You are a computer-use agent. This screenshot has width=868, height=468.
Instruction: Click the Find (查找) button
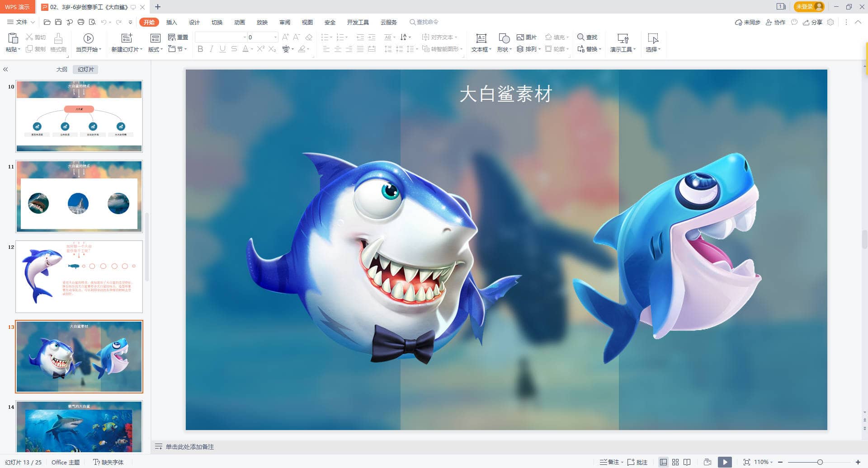click(587, 37)
